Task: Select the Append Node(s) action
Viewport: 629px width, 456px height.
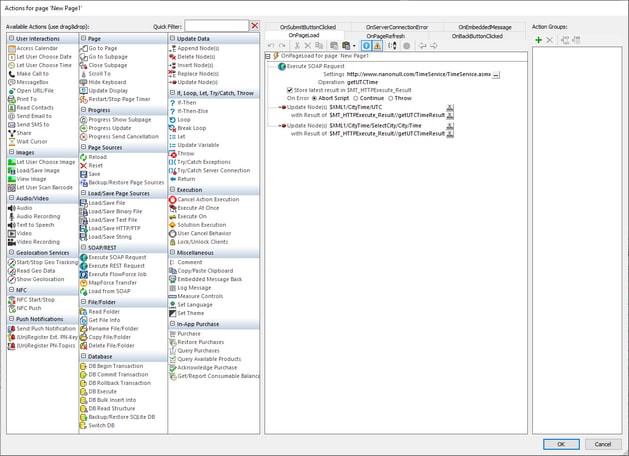Action: tap(194, 48)
